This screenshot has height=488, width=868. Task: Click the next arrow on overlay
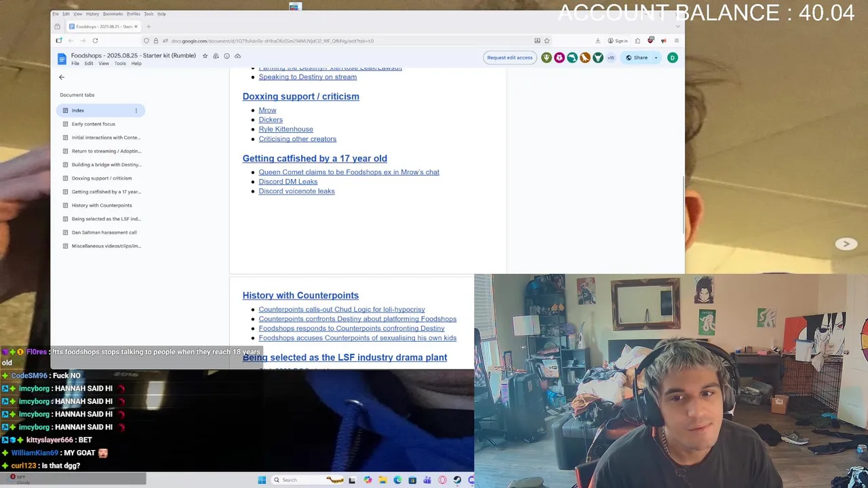[846, 244]
